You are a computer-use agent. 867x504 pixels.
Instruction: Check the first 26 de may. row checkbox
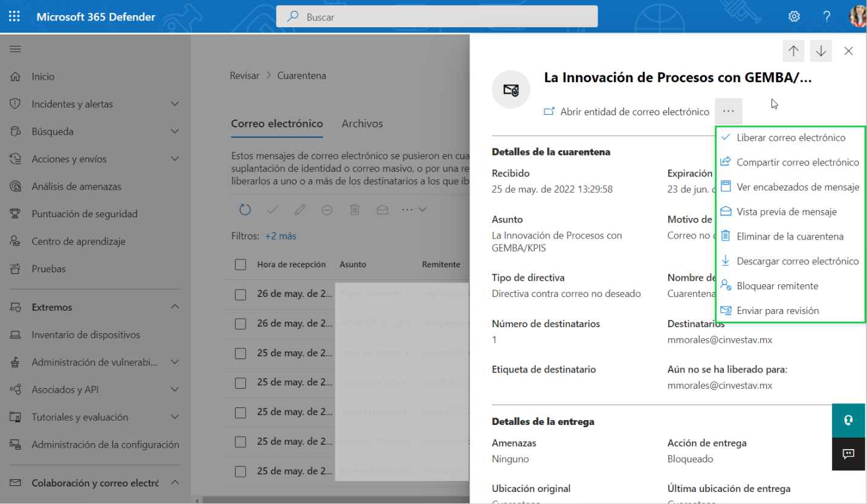(240, 294)
